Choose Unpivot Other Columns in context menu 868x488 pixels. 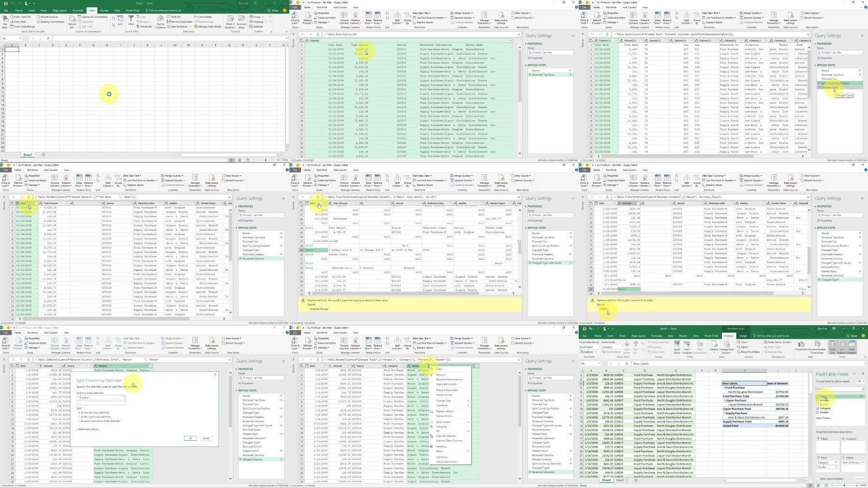tap(449, 441)
